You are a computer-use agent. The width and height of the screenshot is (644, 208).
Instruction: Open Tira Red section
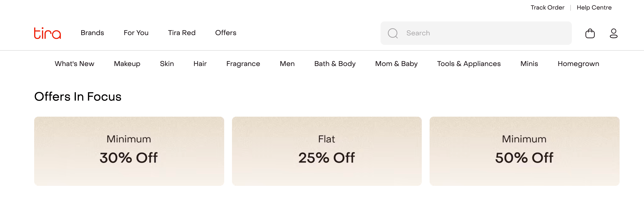coord(181,33)
